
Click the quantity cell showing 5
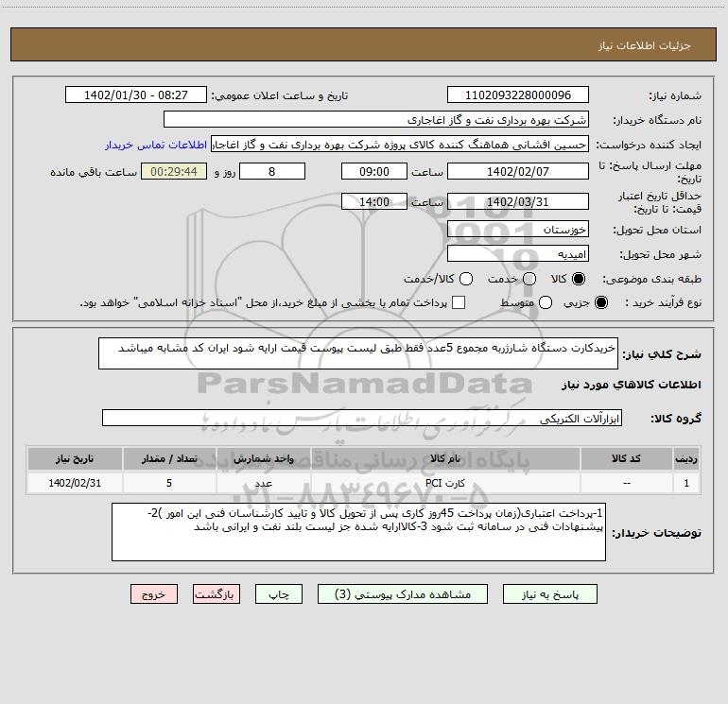pos(169,483)
